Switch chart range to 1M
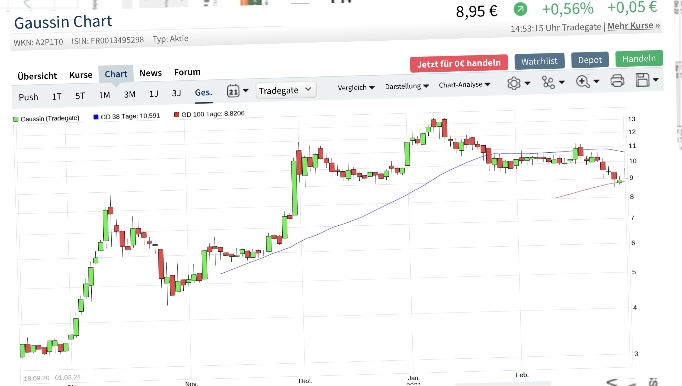The width and height of the screenshot is (682, 386). pyautogui.click(x=105, y=95)
